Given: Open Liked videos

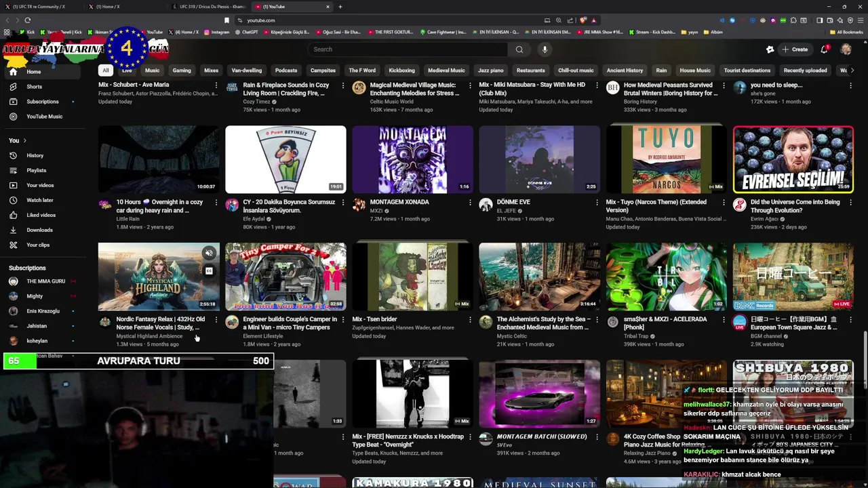Looking at the screenshot, I should [x=42, y=215].
